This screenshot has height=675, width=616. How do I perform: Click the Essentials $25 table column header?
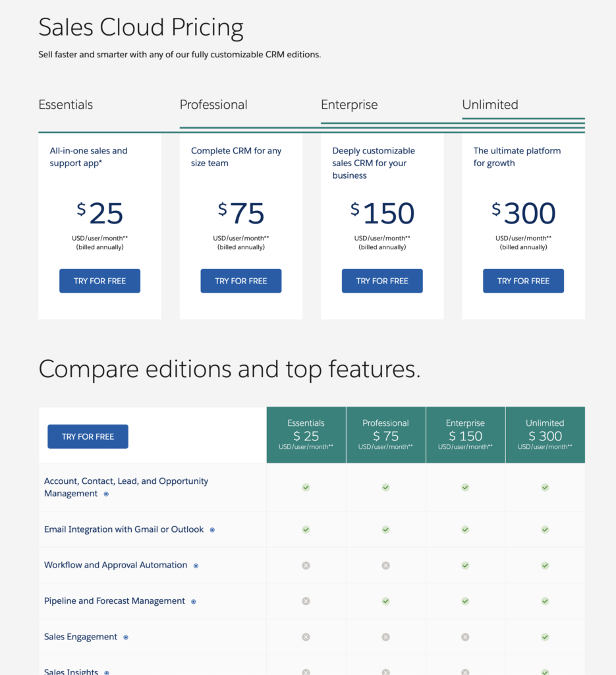coord(306,435)
